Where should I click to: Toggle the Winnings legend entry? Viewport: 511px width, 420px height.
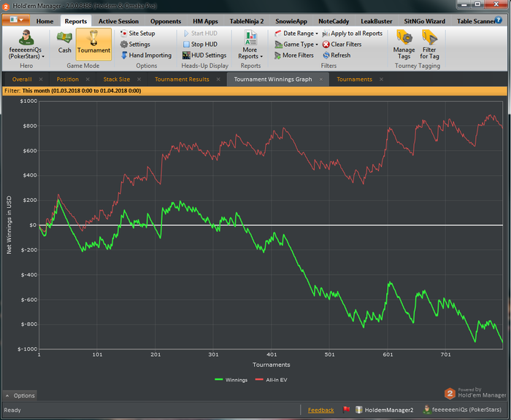(x=231, y=380)
